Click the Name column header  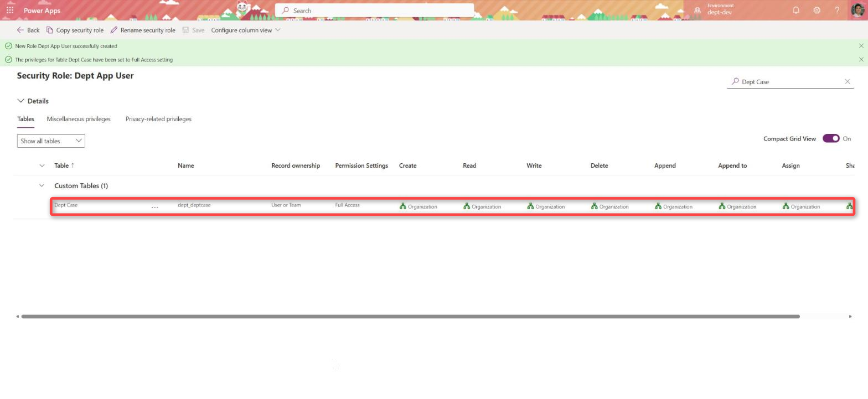point(186,165)
